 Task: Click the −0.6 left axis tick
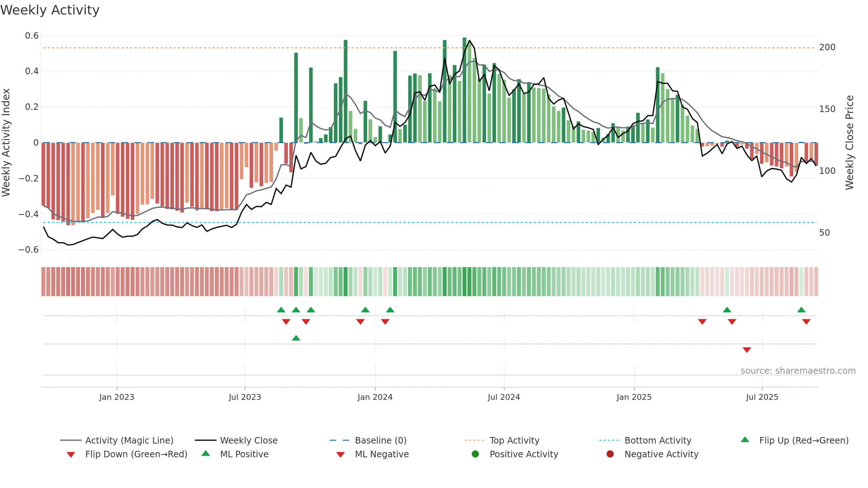29,249
